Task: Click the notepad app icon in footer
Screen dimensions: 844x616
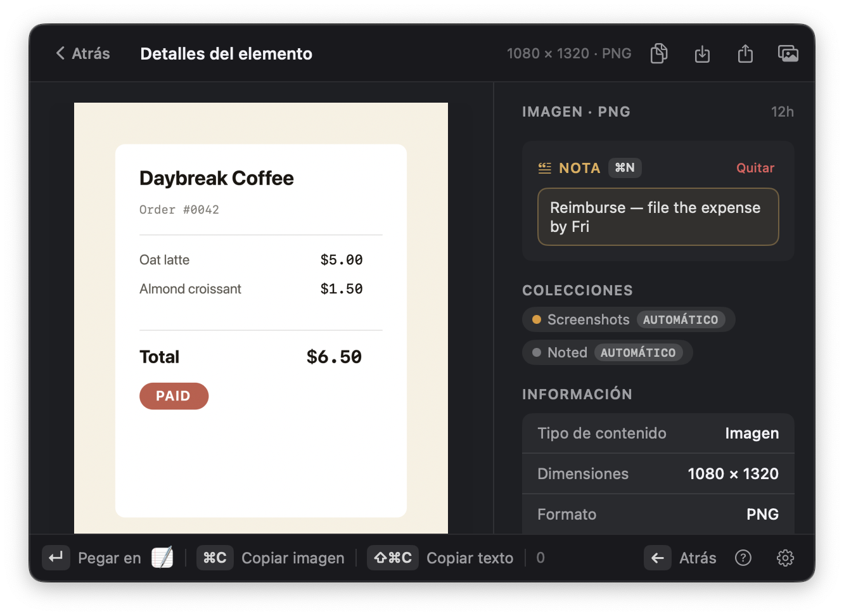Action: pyautogui.click(x=162, y=558)
